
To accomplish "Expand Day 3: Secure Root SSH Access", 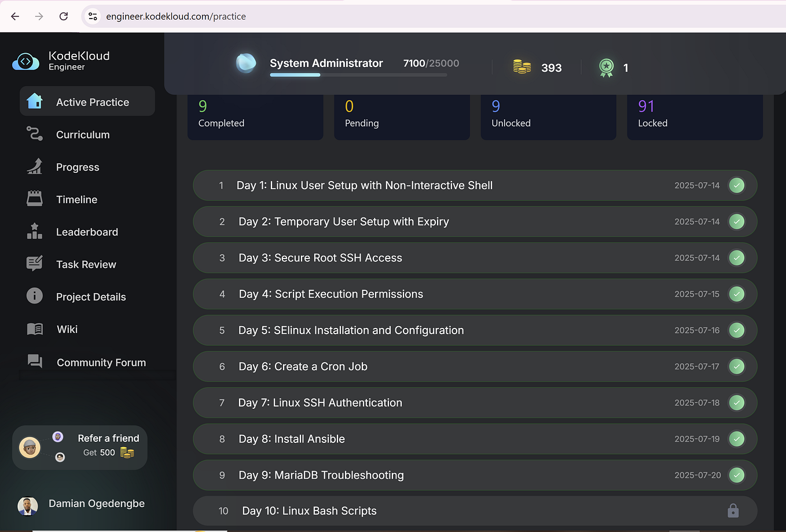I will [405, 258].
